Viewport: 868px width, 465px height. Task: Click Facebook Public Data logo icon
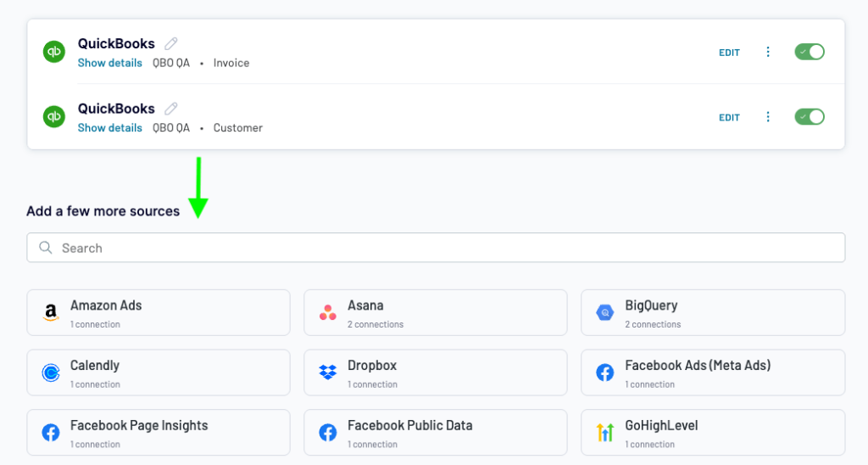click(x=328, y=432)
